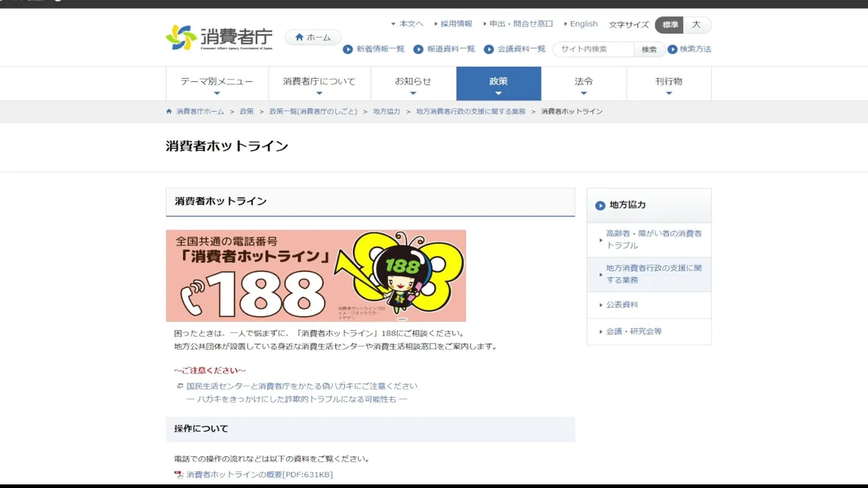Click the 検索 button

(649, 49)
